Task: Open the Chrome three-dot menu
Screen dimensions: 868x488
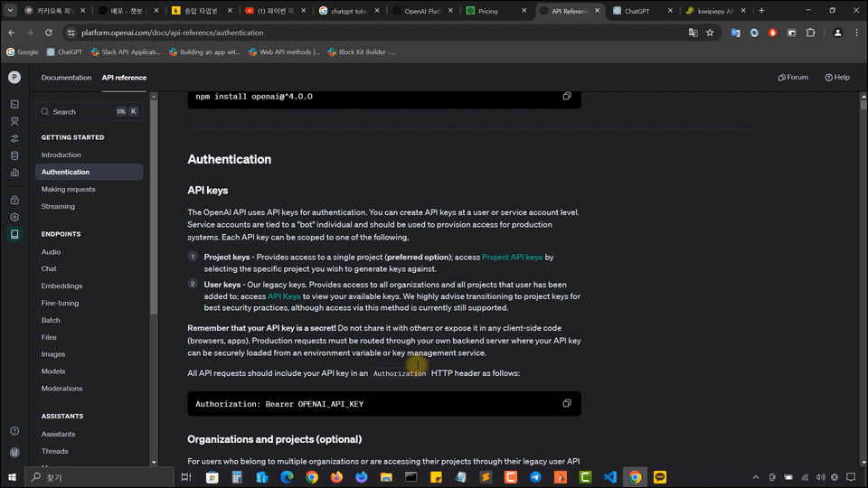Action: click(x=856, y=33)
